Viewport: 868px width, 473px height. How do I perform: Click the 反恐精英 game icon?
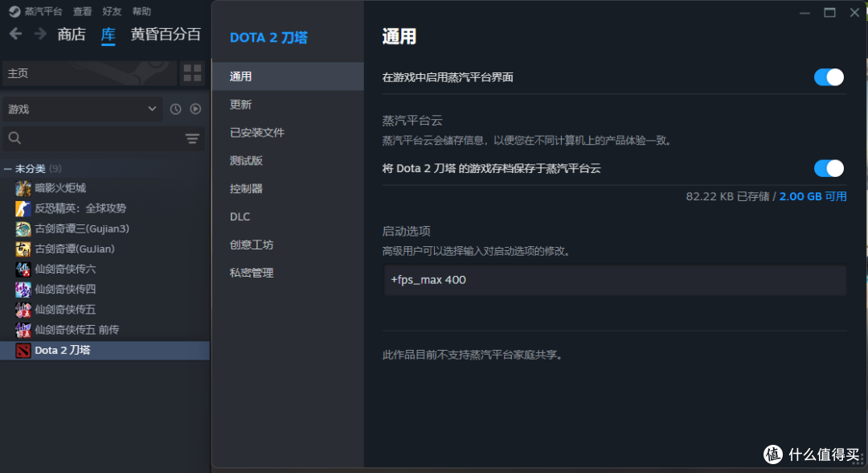click(x=23, y=208)
